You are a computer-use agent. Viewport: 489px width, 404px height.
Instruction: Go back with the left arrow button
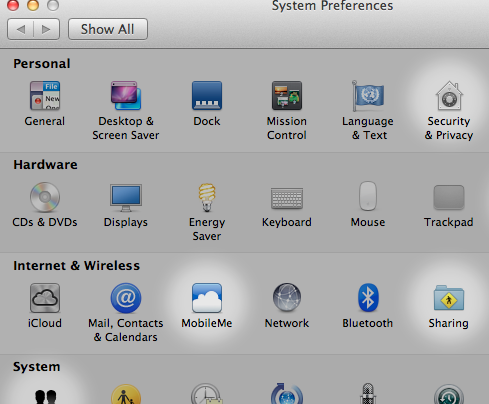click(21, 29)
